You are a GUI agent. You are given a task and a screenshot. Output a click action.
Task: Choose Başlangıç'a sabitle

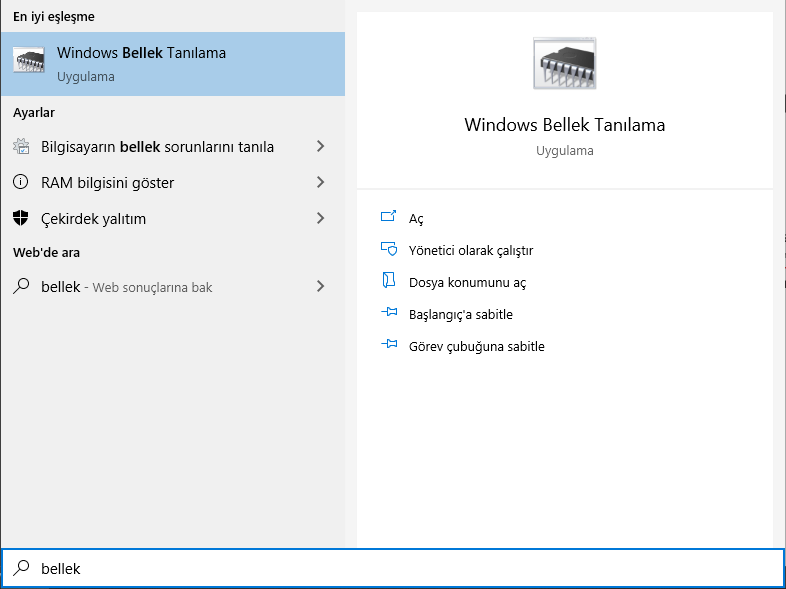pos(461,314)
